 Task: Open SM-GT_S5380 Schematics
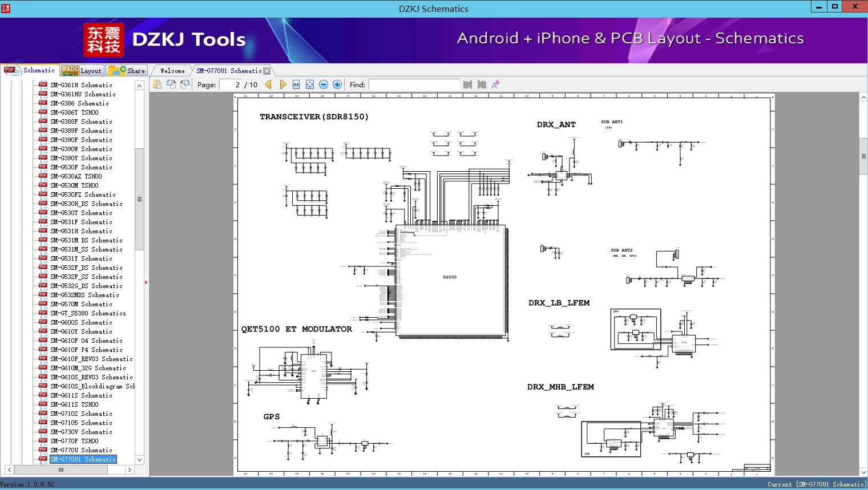pos(88,313)
